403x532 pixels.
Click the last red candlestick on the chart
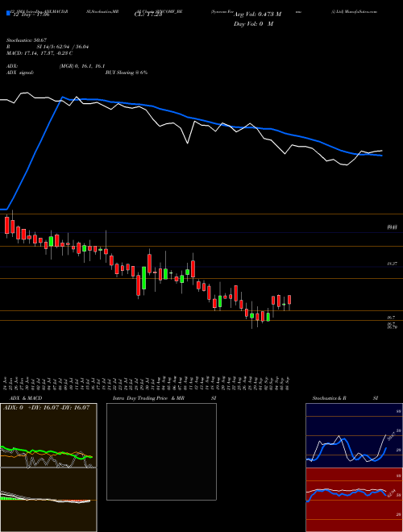point(289,300)
